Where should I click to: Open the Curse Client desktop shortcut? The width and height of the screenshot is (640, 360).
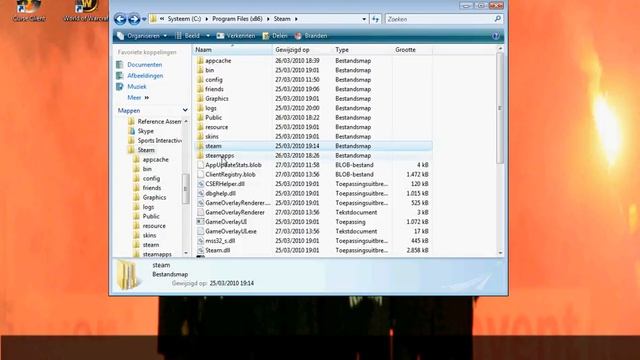click(29, 11)
